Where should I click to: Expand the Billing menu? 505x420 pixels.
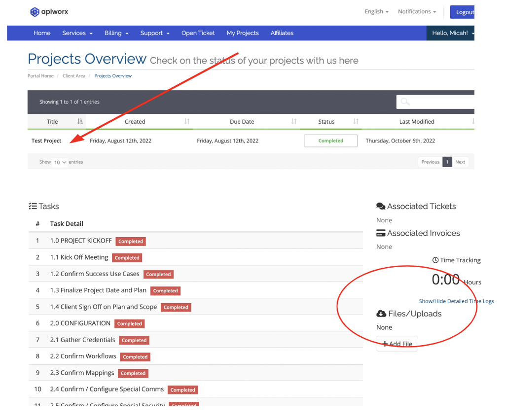tap(116, 33)
